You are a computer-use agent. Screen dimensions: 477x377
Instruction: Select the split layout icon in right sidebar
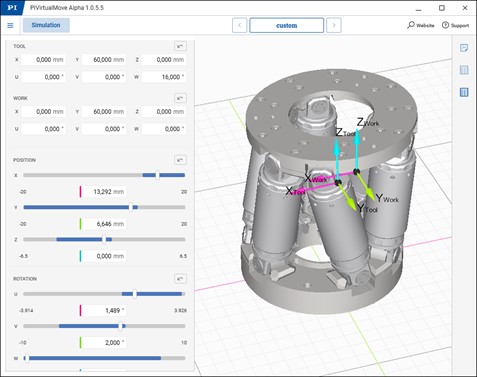[464, 70]
